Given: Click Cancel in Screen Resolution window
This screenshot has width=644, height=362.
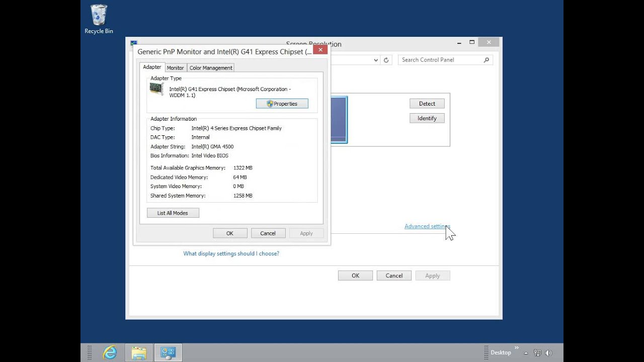Looking at the screenshot, I should pos(394,276).
